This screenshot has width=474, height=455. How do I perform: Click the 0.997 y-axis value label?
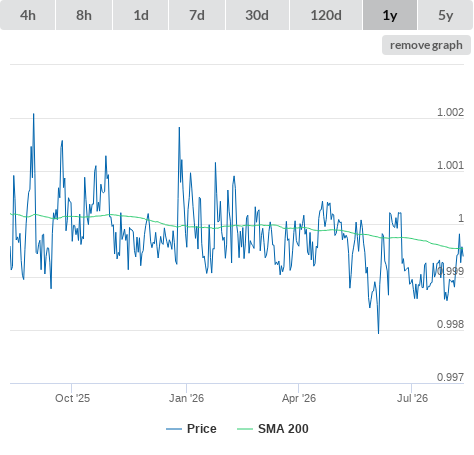(x=450, y=377)
